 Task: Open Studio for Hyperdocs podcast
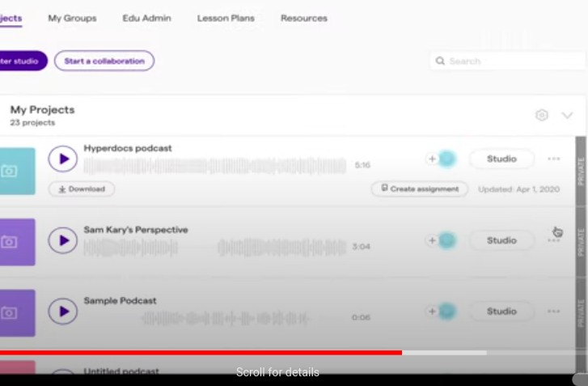pyautogui.click(x=501, y=159)
